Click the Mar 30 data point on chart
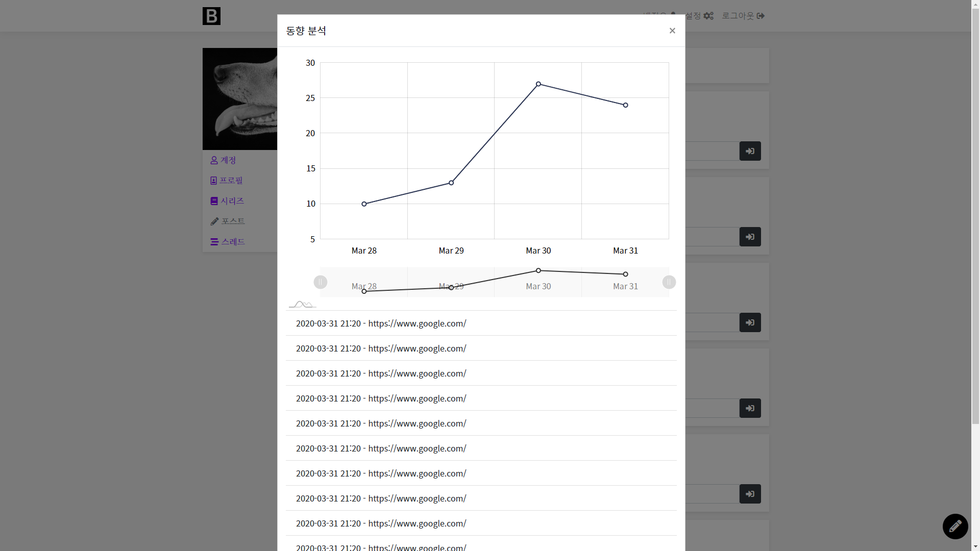 click(538, 84)
